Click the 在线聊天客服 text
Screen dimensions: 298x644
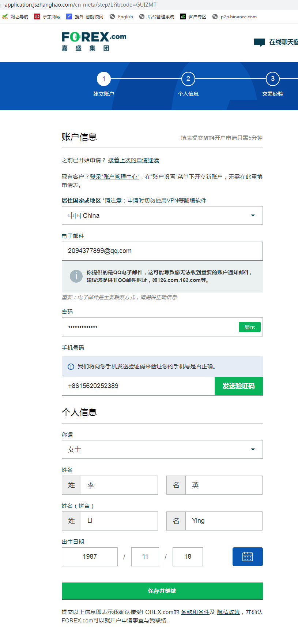coord(283,42)
